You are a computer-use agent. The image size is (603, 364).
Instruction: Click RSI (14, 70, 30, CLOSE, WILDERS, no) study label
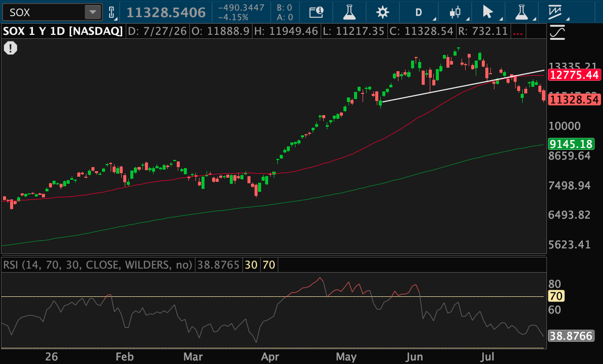[97, 265]
